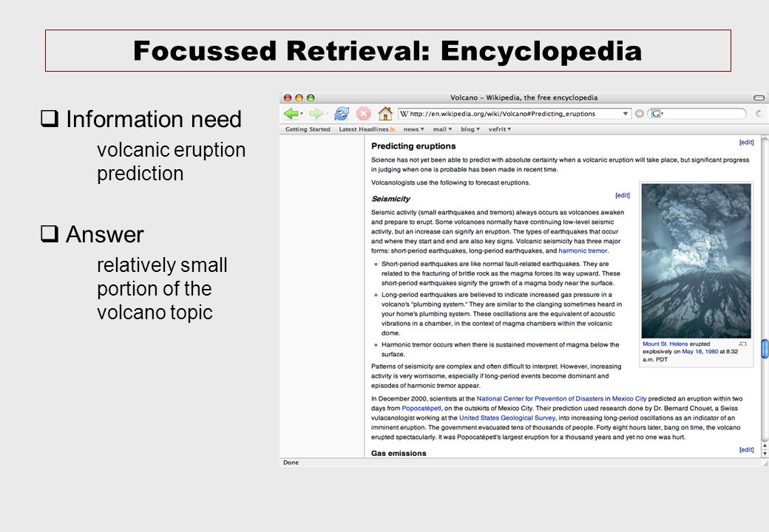The width and height of the screenshot is (769, 532).
Task: Follow the harmonic tremor link
Action: coord(583,250)
